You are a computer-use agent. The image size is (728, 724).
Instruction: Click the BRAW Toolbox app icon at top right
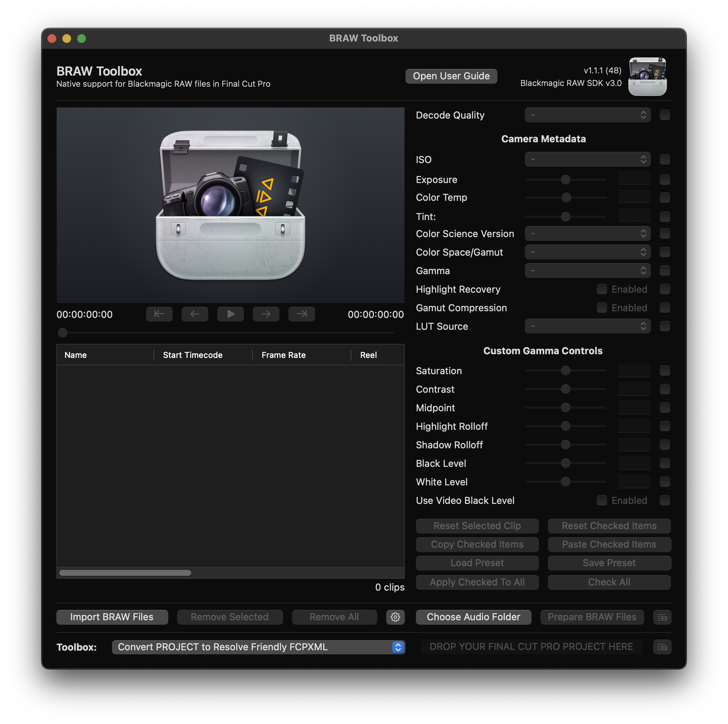(647, 76)
